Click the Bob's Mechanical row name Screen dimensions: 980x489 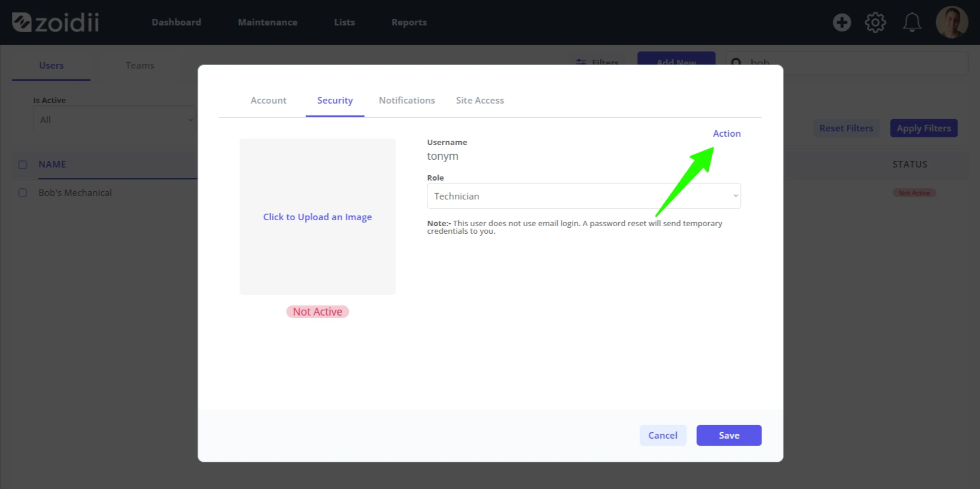(x=75, y=193)
